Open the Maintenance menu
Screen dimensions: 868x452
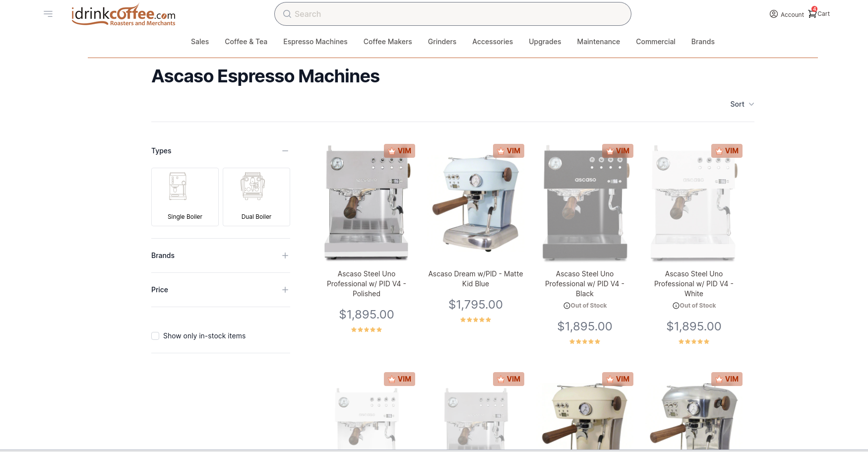tap(599, 42)
